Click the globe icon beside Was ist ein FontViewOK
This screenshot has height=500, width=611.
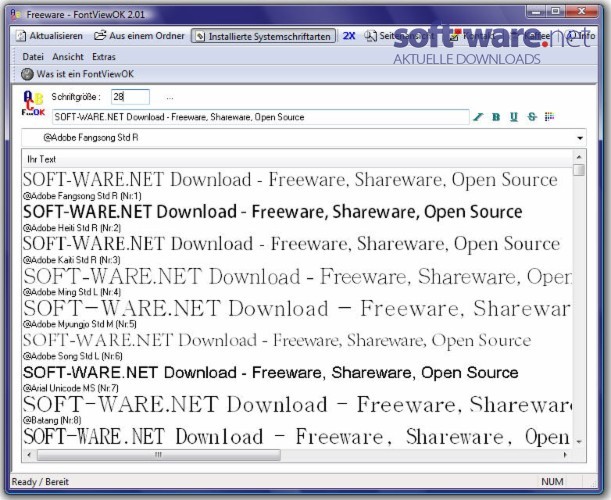27,74
